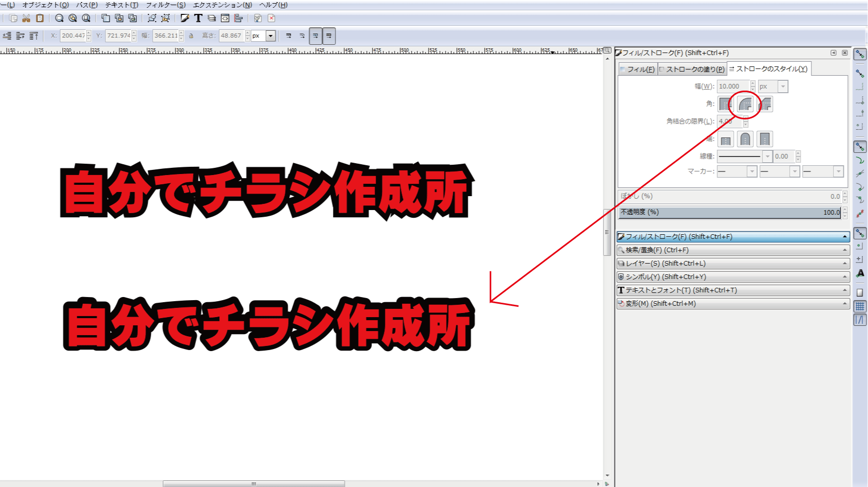Group selected objects icon
The width and height of the screenshot is (868, 487).
(x=152, y=18)
